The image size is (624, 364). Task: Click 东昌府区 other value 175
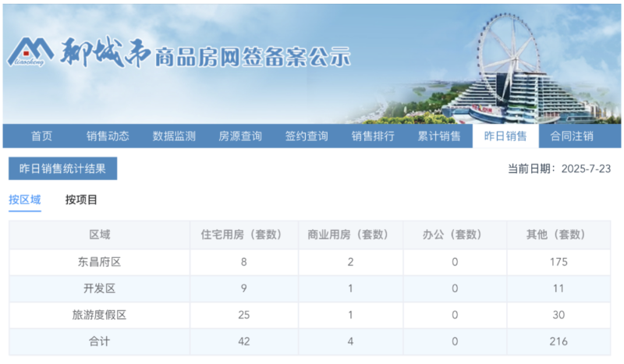pyautogui.click(x=558, y=262)
